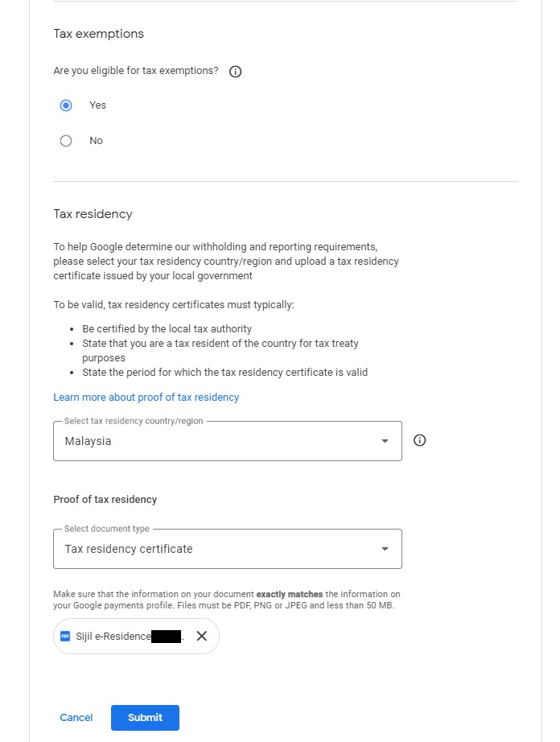Click the "Proof of tax residency" heading
The image size is (560, 742).
pos(105,500)
